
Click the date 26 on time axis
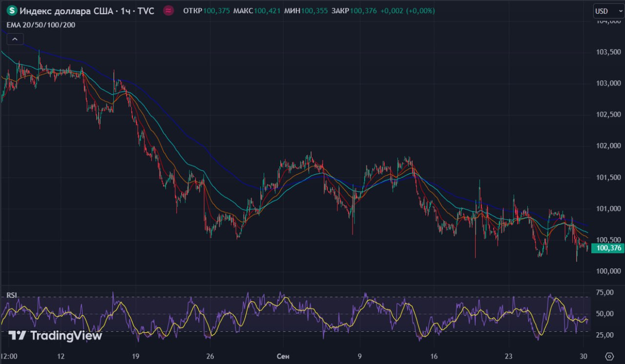pos(210,356)
